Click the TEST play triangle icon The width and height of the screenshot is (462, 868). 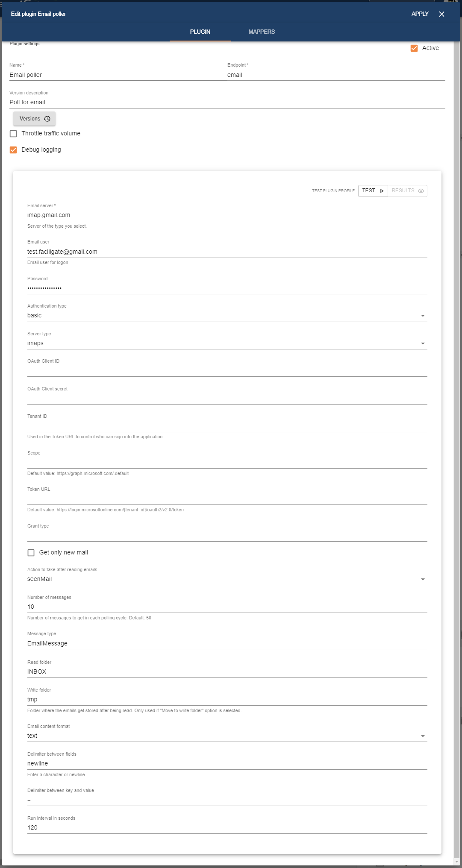pos(382,191)
